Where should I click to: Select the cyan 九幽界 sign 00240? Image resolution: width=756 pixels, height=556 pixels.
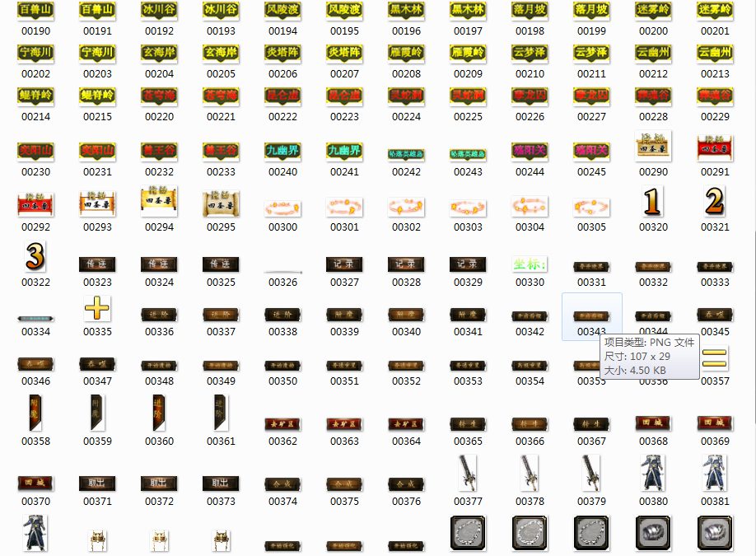282,151
